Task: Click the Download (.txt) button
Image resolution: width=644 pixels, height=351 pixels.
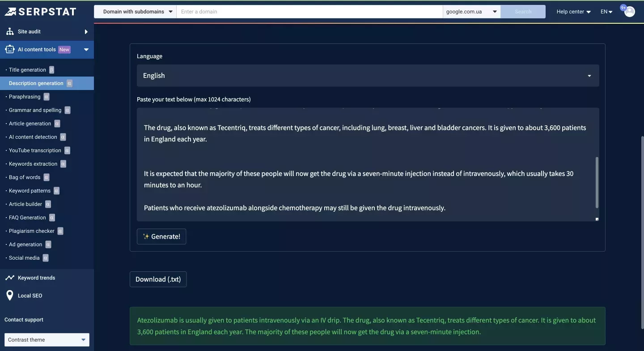Action: pyautogui.click(x=158, y=279)
